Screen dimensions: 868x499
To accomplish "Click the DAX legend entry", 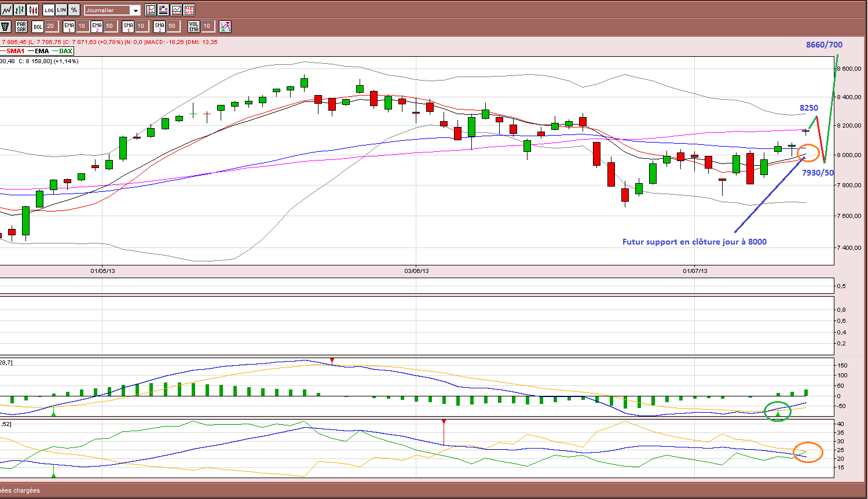I will coord(63,51).
